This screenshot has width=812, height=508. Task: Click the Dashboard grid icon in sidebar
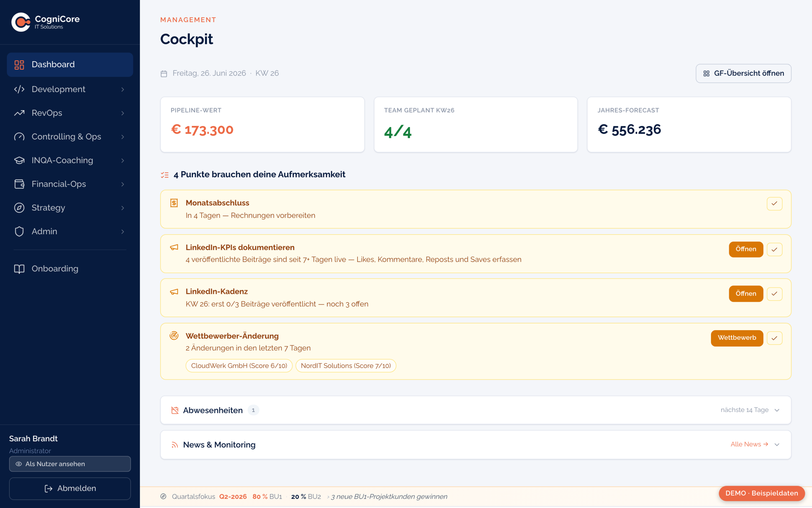[x=19, y=65]
